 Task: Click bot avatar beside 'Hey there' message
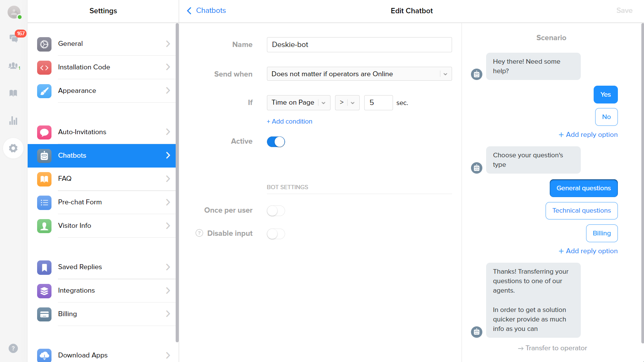[x=477, y=74]
